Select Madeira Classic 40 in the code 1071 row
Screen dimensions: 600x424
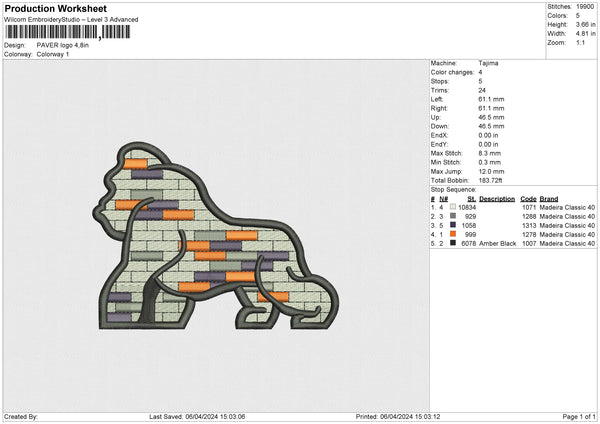click(x=567, y=207)
